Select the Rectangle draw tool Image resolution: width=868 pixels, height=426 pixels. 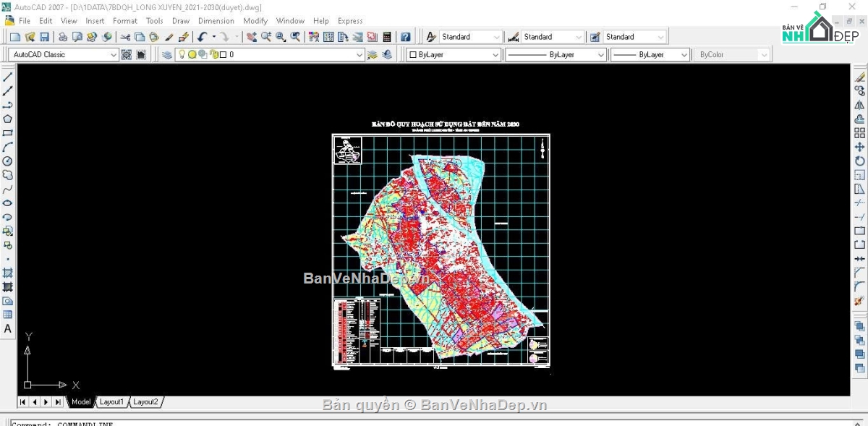7,133
